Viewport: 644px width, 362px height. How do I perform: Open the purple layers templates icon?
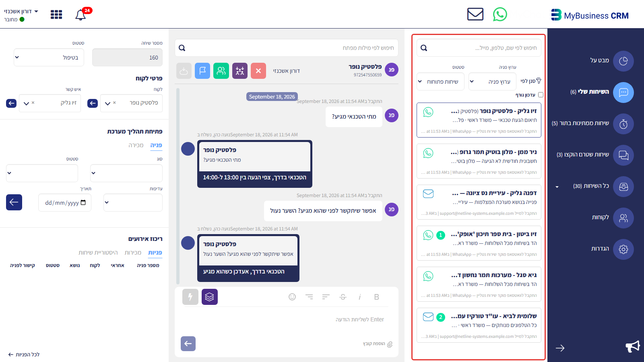(x=210, y=297)
